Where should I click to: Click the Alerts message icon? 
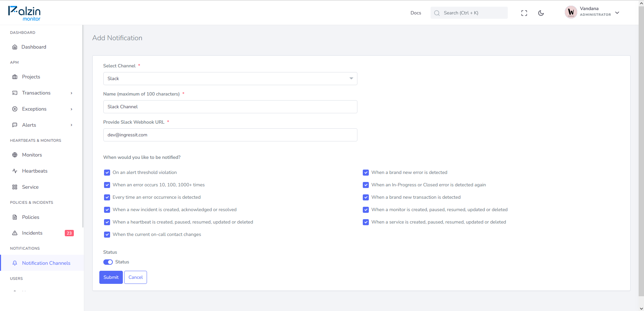click(15, 125)
